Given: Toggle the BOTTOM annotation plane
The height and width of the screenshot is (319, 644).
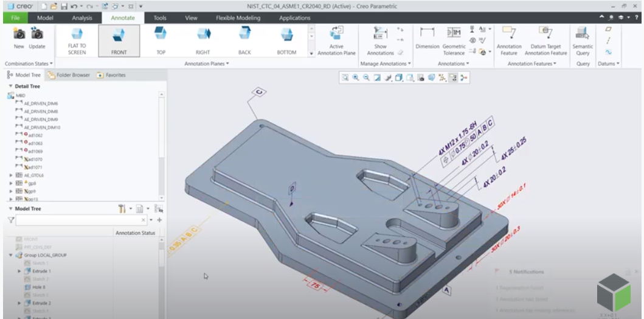Looking at the screenshot, I should click(286, 41).
